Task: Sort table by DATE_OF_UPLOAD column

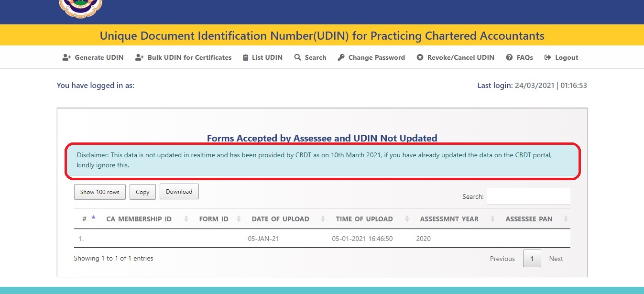Action: [x=280, y=219]
